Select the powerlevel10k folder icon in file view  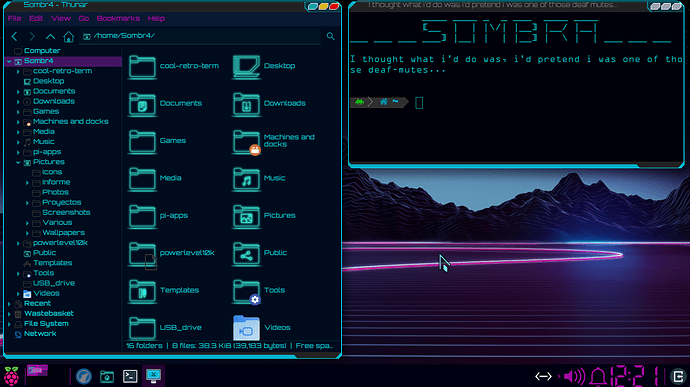point(142,254)
